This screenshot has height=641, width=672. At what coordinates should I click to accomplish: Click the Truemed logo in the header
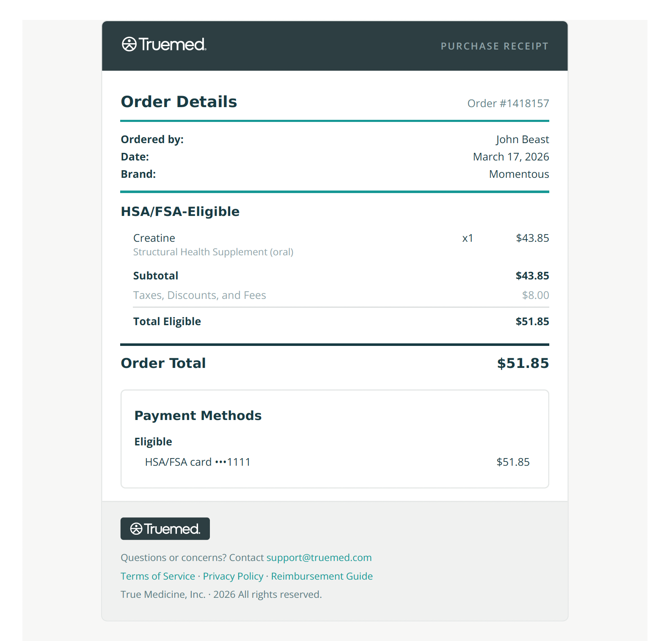(164, 44)
